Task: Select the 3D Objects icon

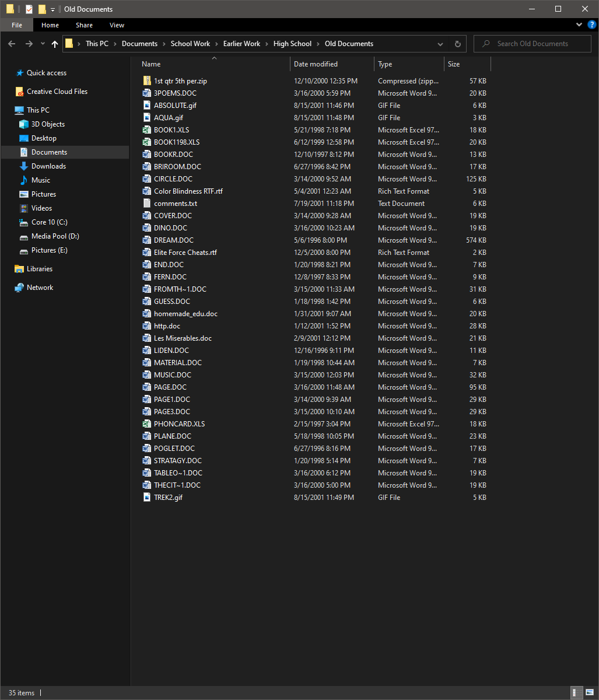Action: (x=24, y=124)
